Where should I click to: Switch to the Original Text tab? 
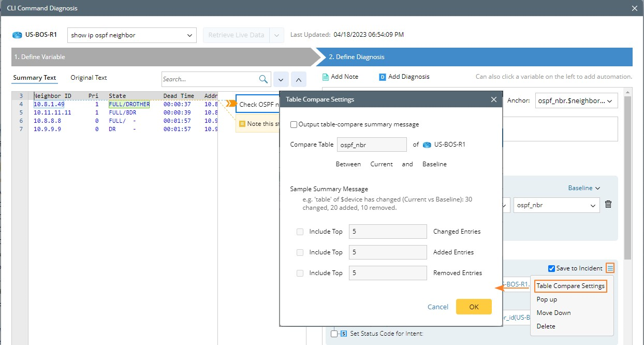(89, 78)
